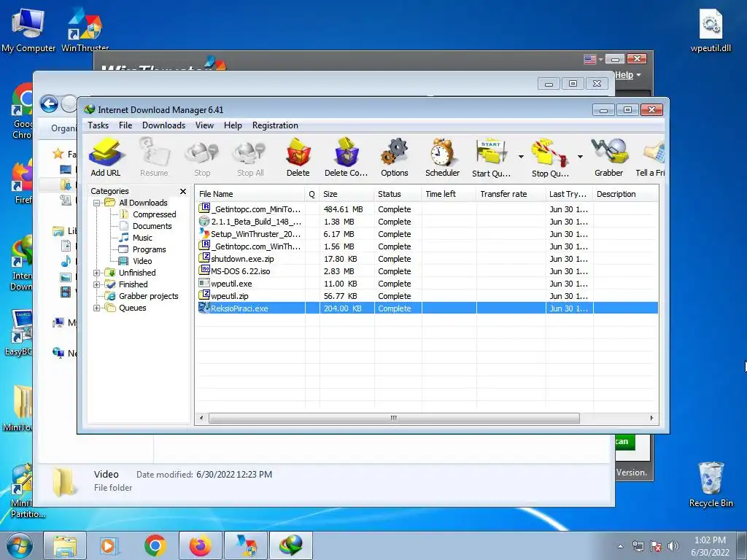Select Grabber projects in the tree
The image size is (747, 560).
(148, 296)
